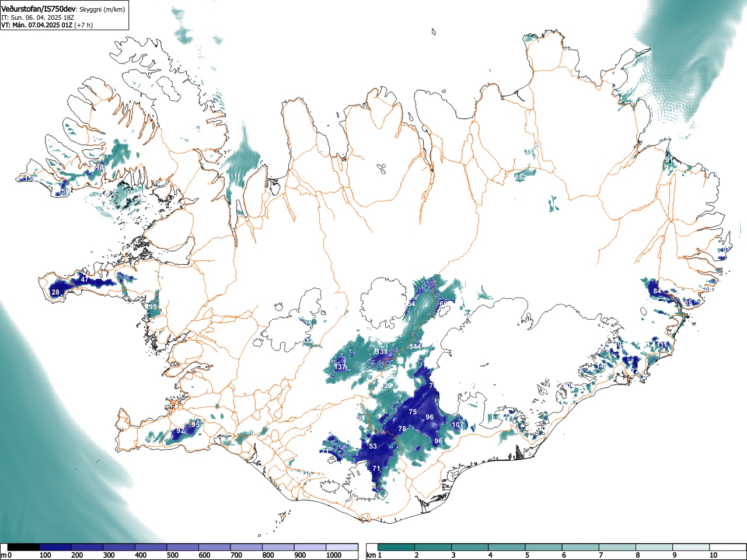Image resolution: width=747 pixels, height=560 pixels.
Task: Click the visibility value '47' on the map
Action: point(85,279)
